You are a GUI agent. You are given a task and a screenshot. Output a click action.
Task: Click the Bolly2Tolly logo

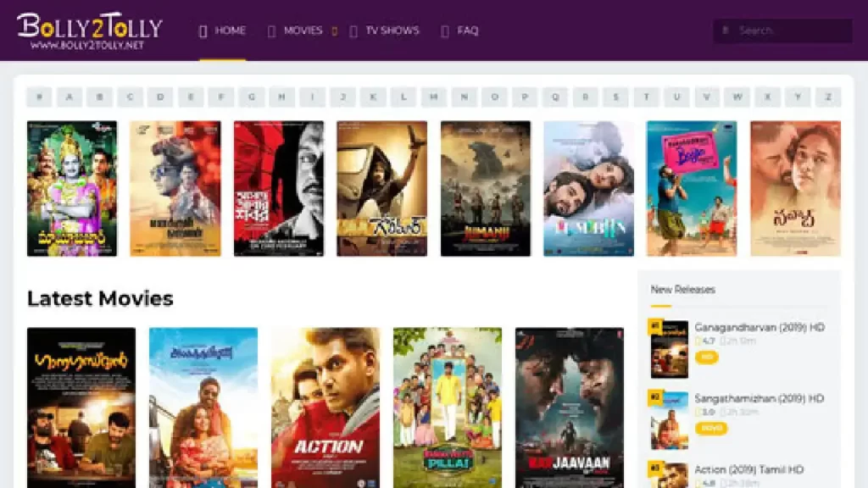point(90,31)
